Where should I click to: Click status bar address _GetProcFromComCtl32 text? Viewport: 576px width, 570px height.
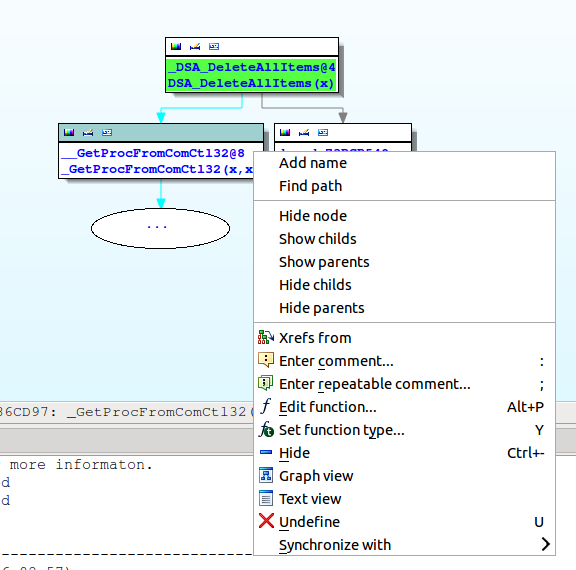pos(161,412)
